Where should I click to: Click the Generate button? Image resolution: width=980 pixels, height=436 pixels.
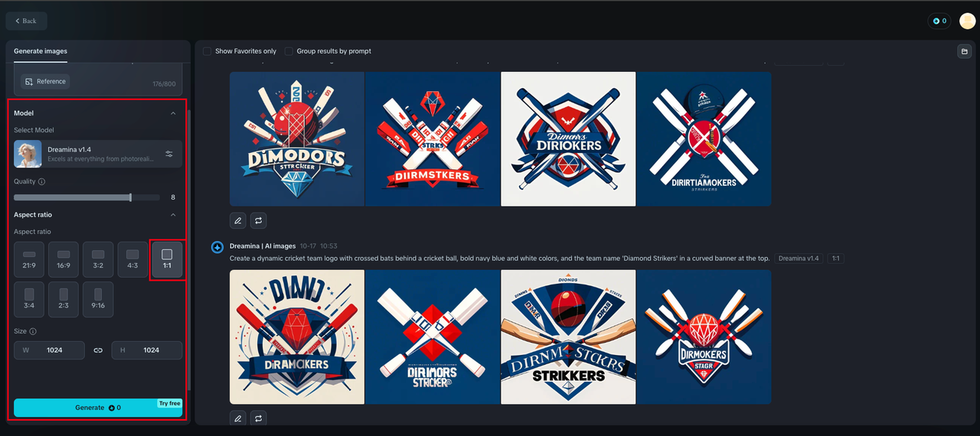(98, 408)
